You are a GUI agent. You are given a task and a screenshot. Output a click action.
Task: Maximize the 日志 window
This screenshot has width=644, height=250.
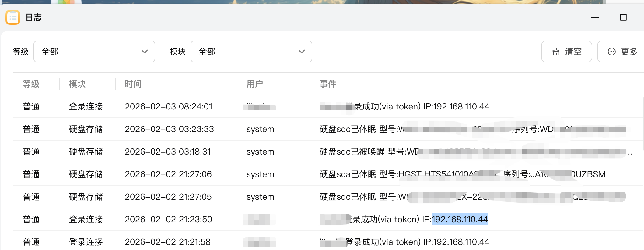click(623, 18)
